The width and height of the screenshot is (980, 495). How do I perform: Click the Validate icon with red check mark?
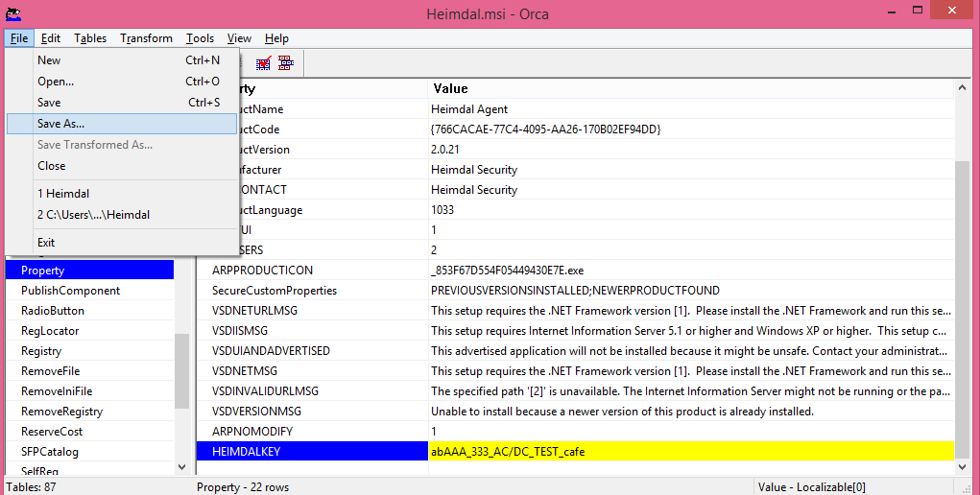tap(263, 62)
